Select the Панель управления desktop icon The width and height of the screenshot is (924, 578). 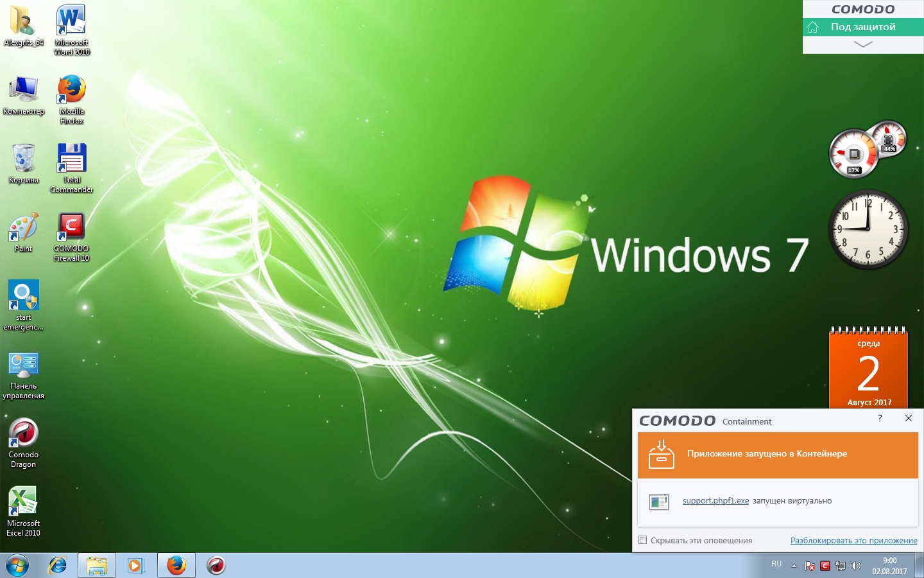coord(24,376)
